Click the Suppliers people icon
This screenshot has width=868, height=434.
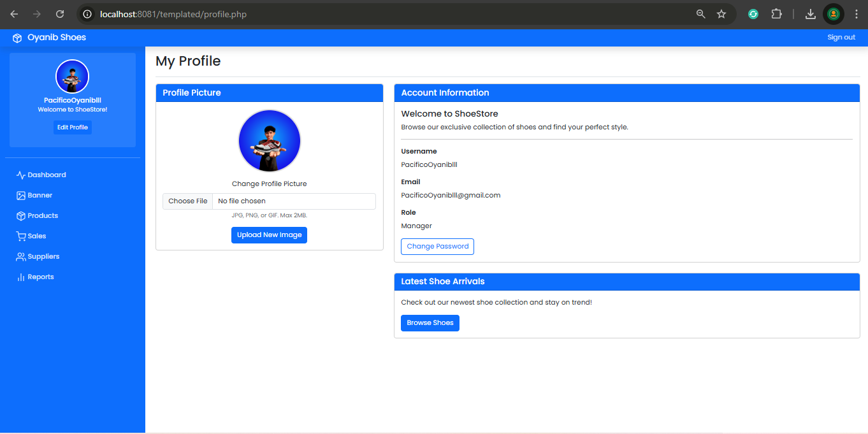21,257
